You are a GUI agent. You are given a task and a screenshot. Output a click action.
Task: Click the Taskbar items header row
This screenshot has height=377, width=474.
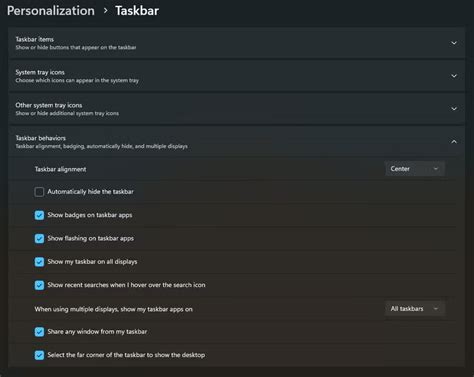point(236,43)
